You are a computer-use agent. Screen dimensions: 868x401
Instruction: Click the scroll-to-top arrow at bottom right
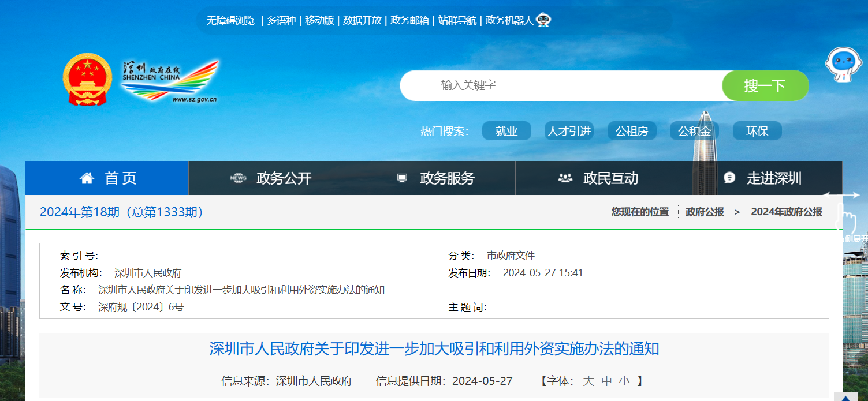point(845,396)
